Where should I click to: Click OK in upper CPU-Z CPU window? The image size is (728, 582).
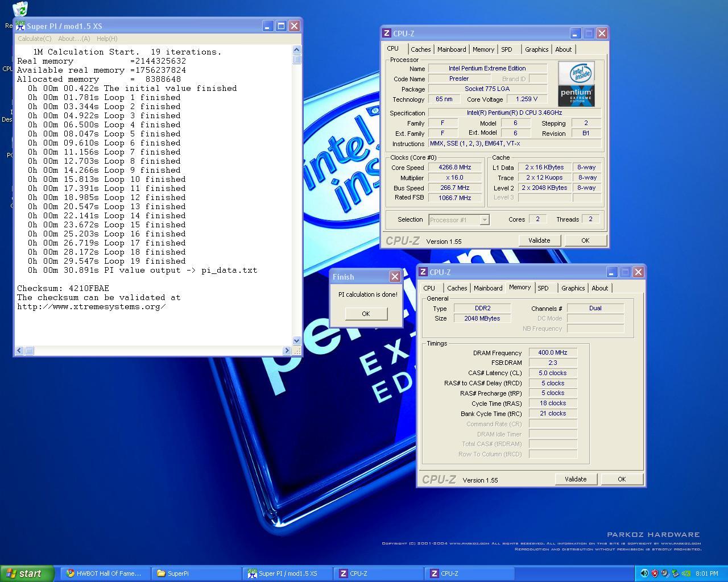[585, 240]
